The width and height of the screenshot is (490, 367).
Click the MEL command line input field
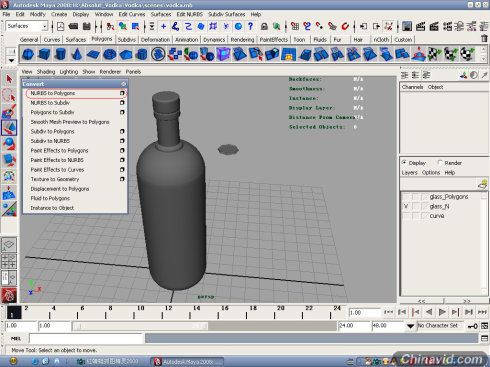[x=86, y=339]
